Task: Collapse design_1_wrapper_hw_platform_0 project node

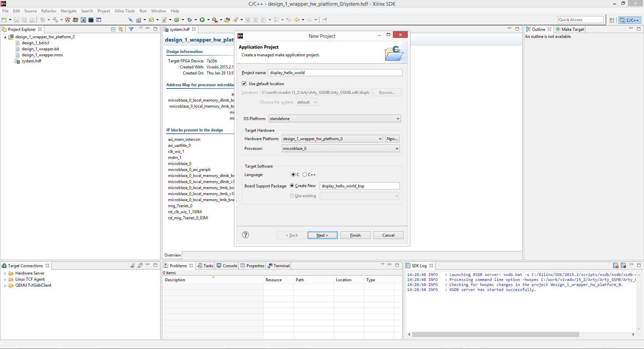Action: (x=5, y=37)
